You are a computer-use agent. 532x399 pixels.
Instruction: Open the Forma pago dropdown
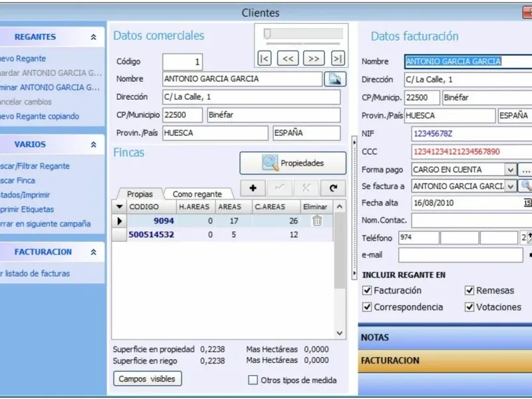(510, 170)
